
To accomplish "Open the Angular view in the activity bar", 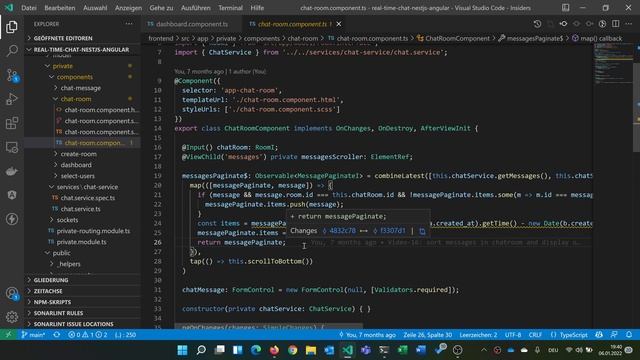I will [12, 195].
